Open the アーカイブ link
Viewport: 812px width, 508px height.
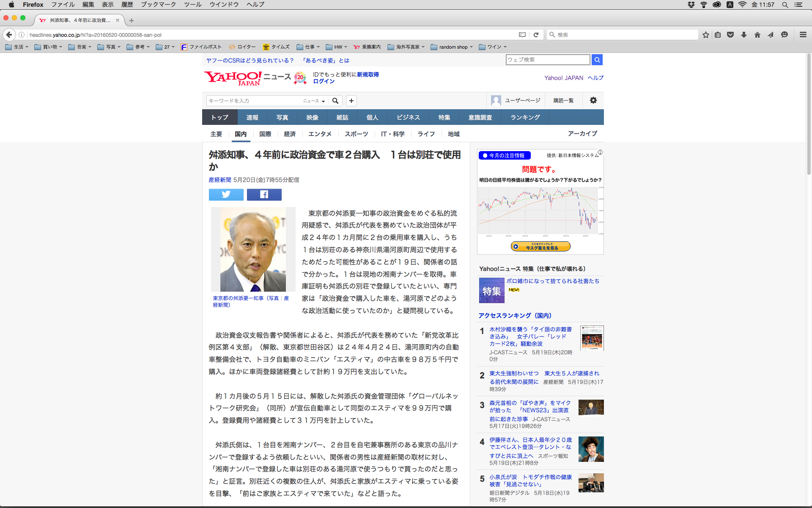click(x=582, y=134)
